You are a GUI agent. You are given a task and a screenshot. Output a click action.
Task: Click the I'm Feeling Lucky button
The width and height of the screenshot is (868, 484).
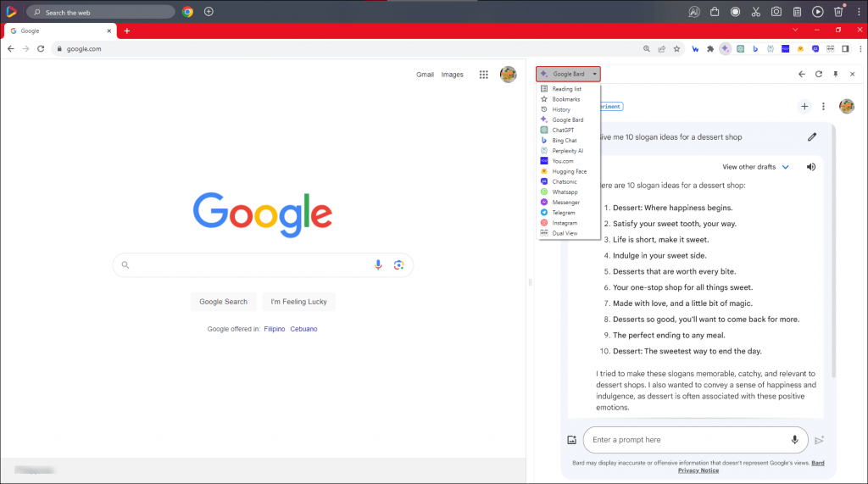pos(298,302)
